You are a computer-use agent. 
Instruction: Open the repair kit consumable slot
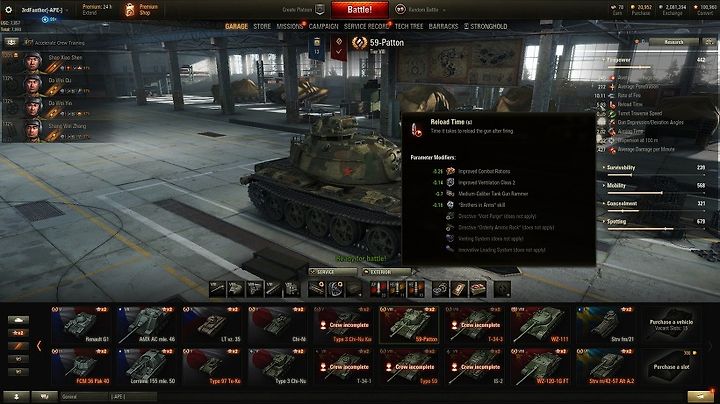click(440, 289)
